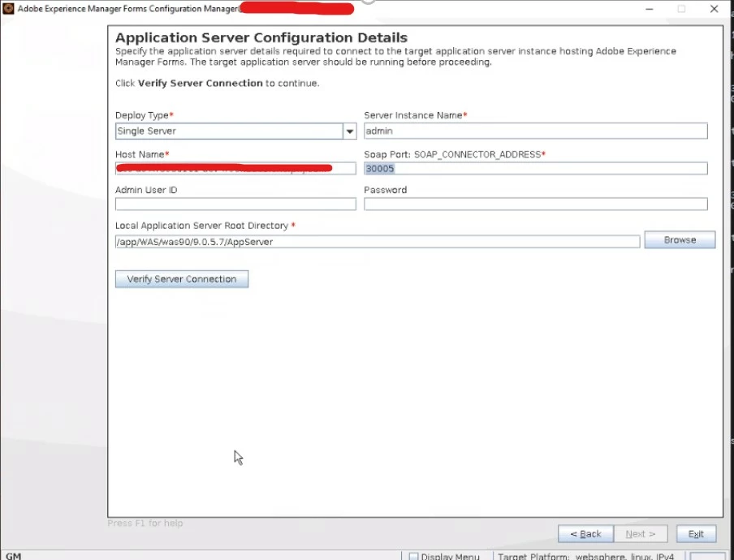Click the Target Platform status bar text
The height and width of the screenshot is (560, 734).
click(x=585, y=556)
